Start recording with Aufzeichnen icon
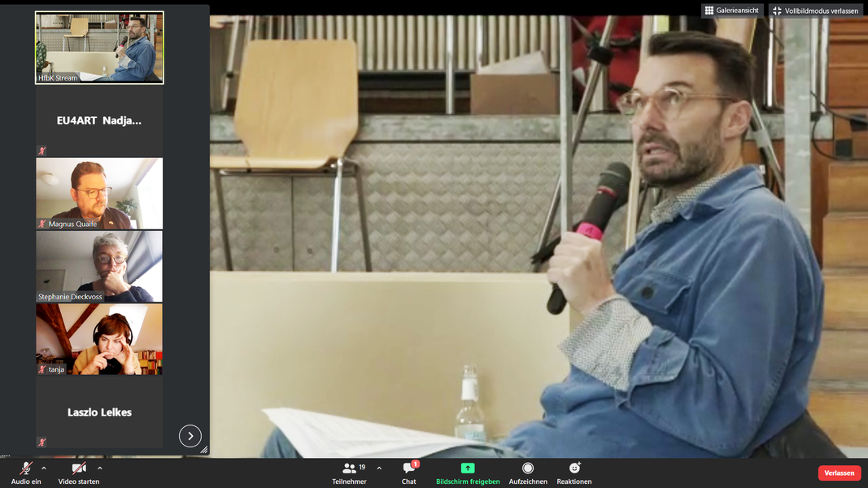Viewport: 868px width, 488px height. point(528,468)
